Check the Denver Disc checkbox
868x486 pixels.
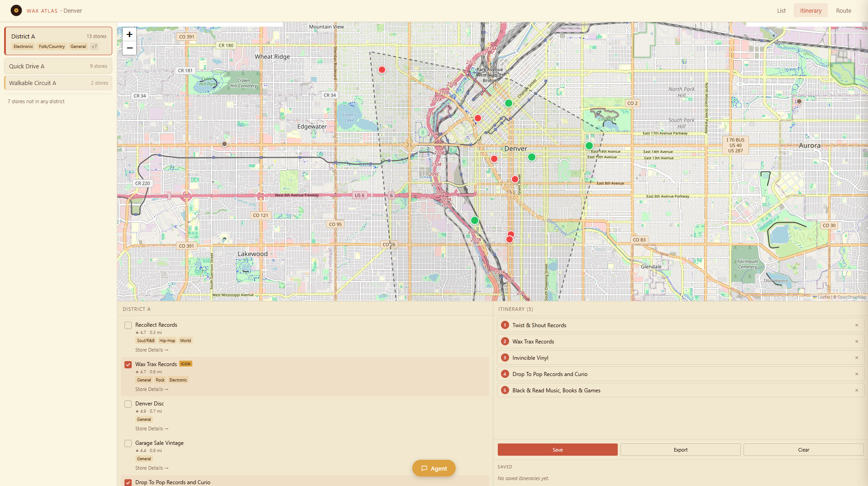pos(128,404)
